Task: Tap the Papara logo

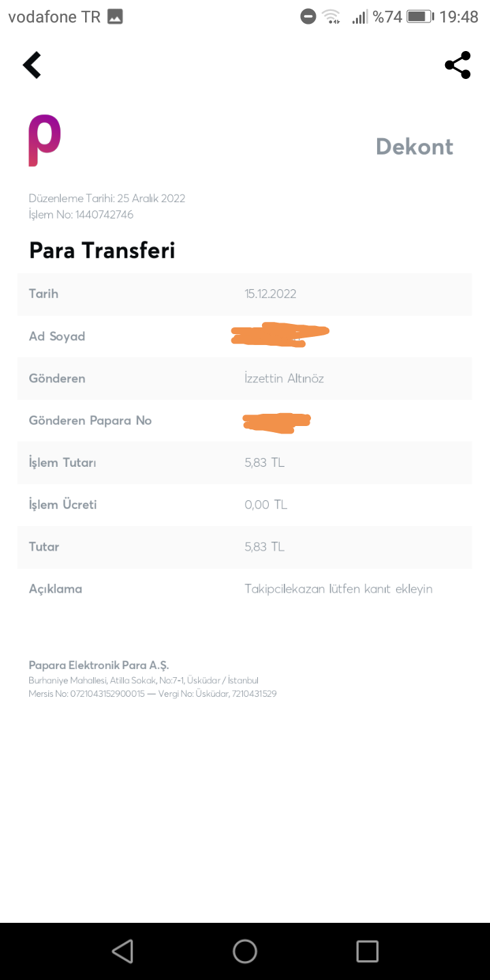Action: pyautogui.click(x=44, y=140)
